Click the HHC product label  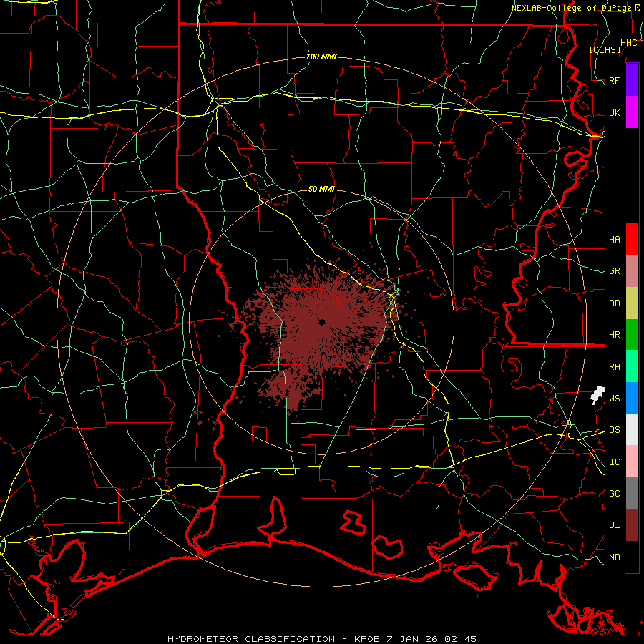tap(628, 43)
